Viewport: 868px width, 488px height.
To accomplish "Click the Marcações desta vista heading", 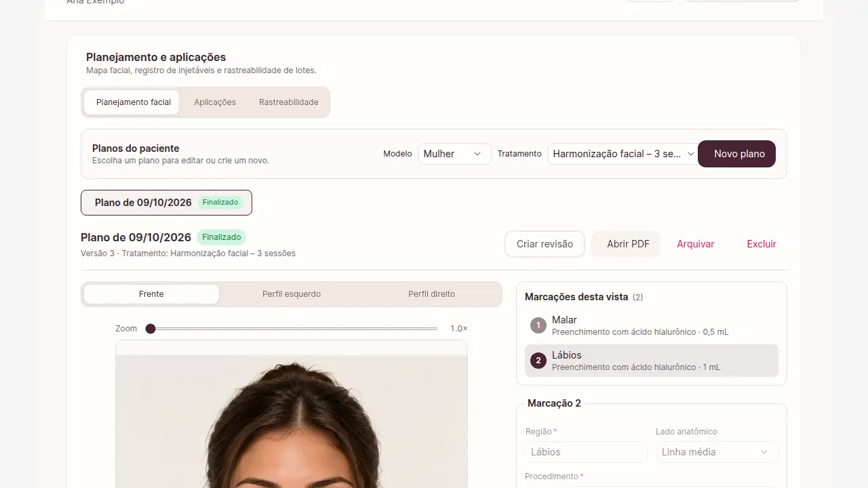I will 576,297.
